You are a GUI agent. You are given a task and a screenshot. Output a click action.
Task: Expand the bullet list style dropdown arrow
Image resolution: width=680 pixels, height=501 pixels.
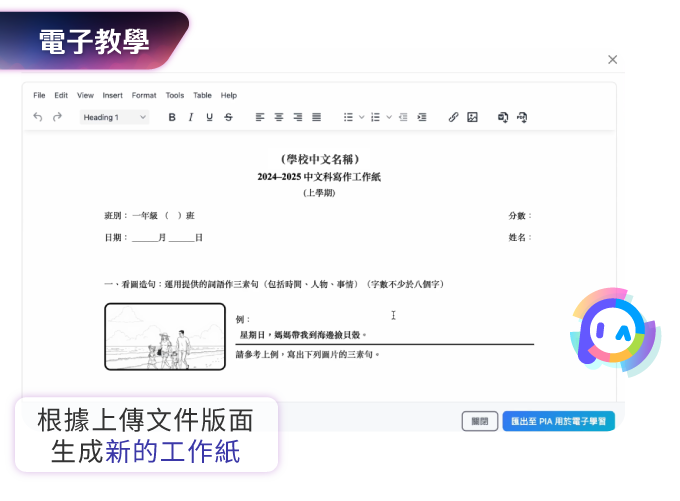[361, 117]
